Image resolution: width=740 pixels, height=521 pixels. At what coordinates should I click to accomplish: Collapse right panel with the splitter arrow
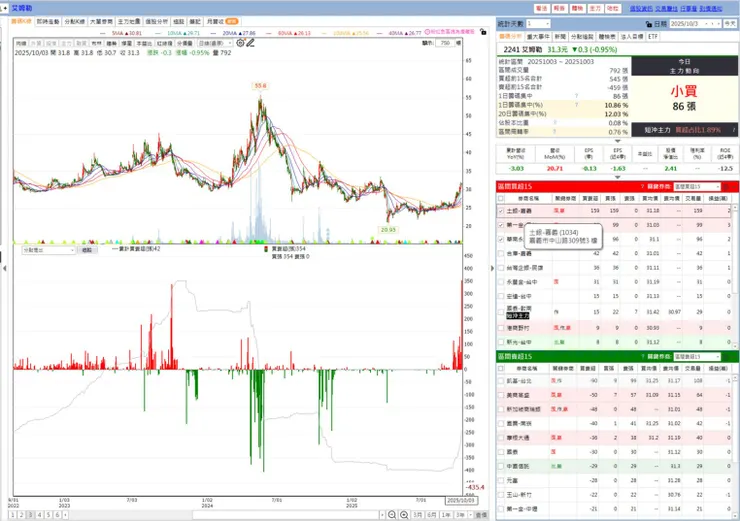click(492, 268)
